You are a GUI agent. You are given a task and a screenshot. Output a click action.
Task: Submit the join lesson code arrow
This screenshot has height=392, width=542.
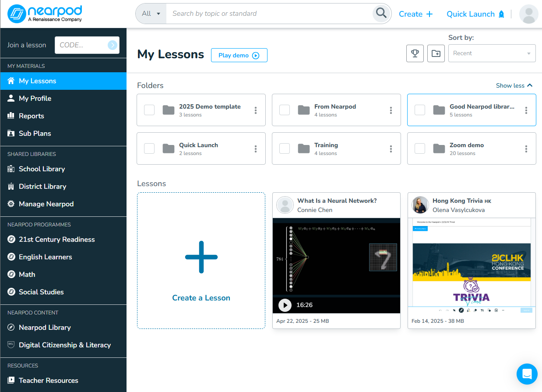tap(113, 45)
